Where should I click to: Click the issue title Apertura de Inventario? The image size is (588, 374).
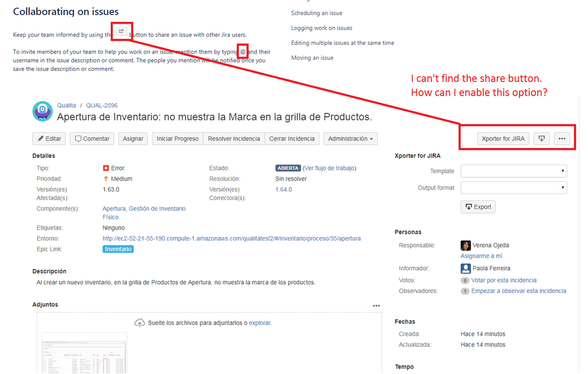(x=214, y=117)
